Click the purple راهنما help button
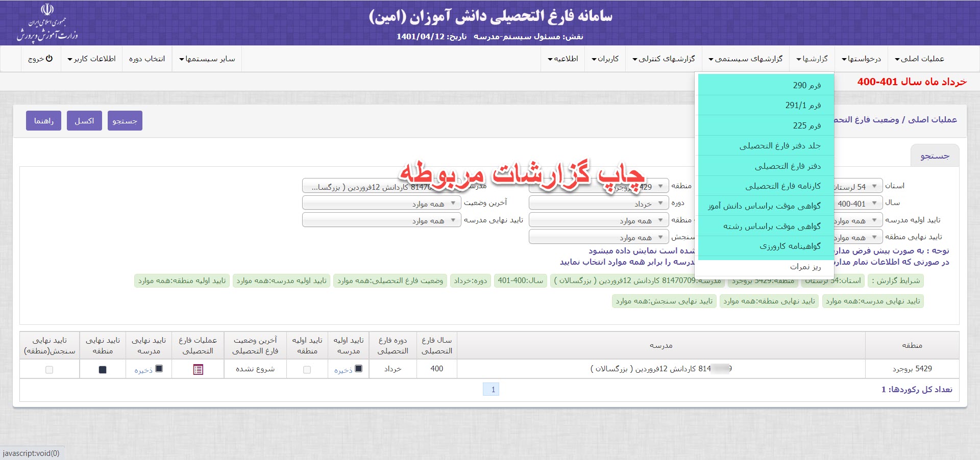This screenshot has height=460, width=980. [43, 121]
